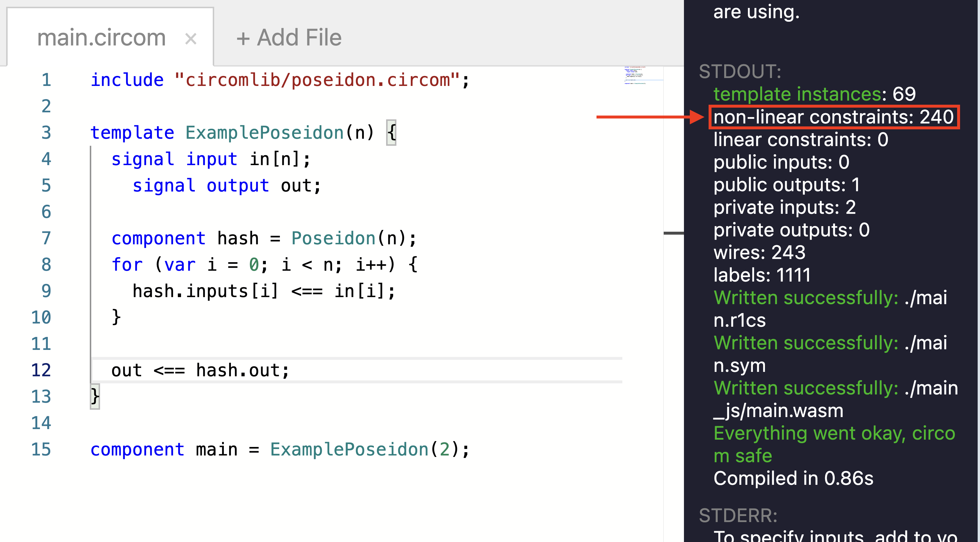Select the main.circom file tab
Viewport: 980px width, 542px height.
101,38
